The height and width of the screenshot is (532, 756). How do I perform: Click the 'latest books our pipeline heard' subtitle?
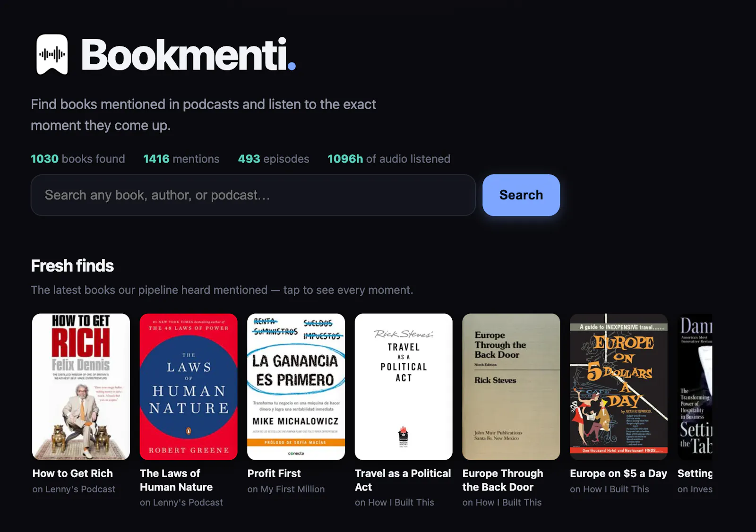pyautogui.click(x=222, y=290)
